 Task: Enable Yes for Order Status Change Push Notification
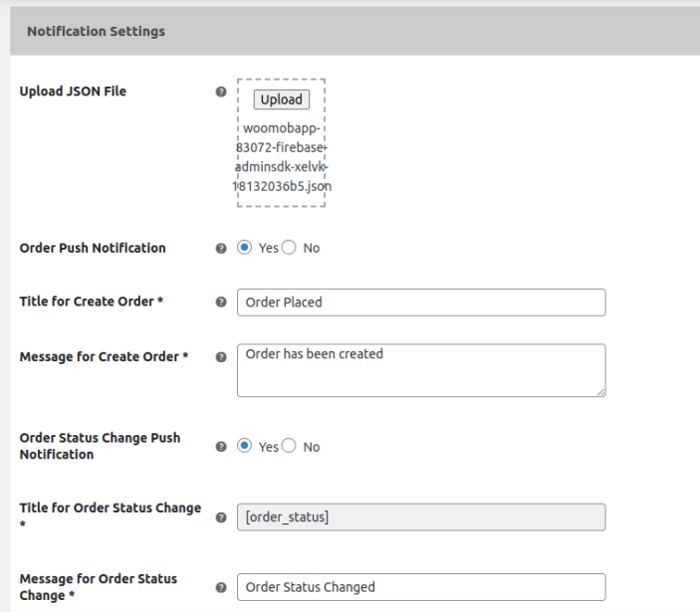(245, 447)
